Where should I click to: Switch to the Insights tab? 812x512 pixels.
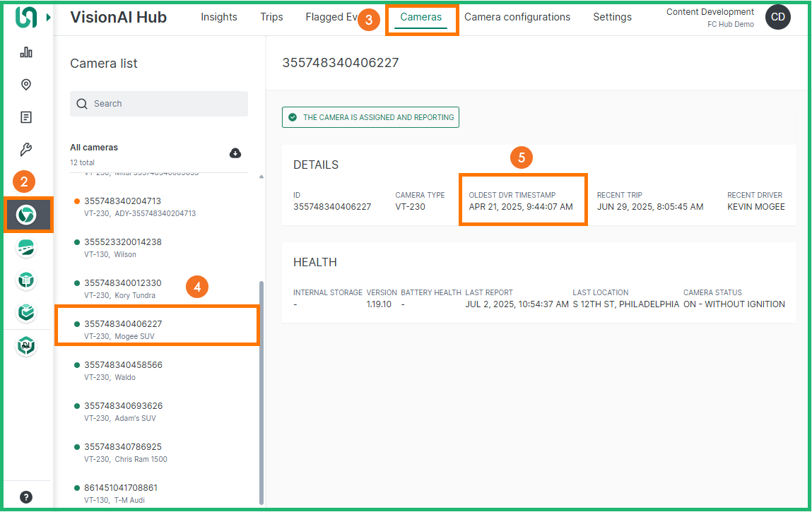pos(218,17)
